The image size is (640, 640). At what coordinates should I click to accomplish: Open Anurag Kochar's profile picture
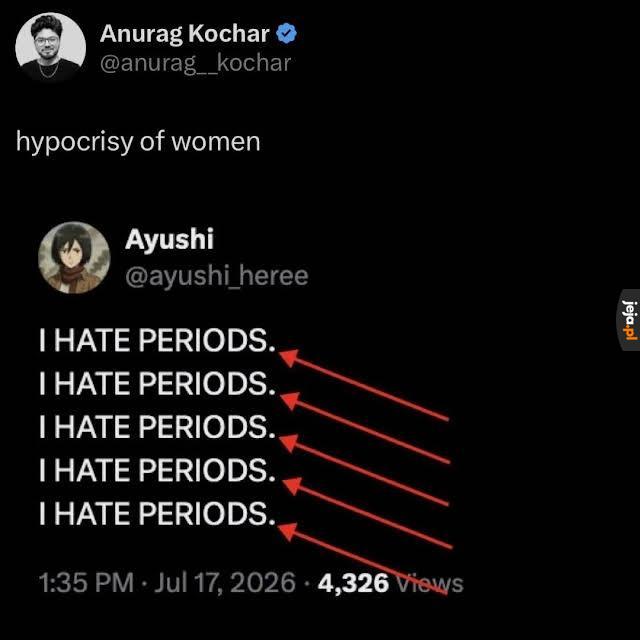[51, 48]
